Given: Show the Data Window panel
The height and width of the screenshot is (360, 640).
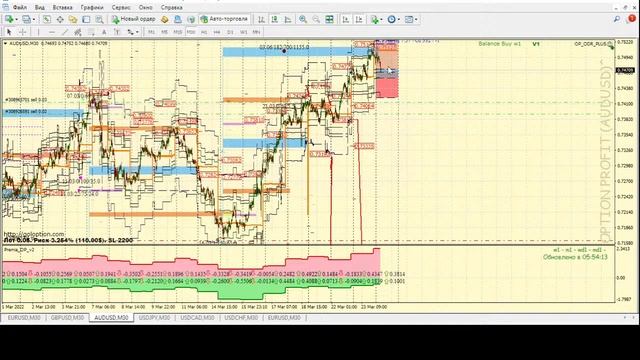Looking at the screenshot, I should click(60, 19).
